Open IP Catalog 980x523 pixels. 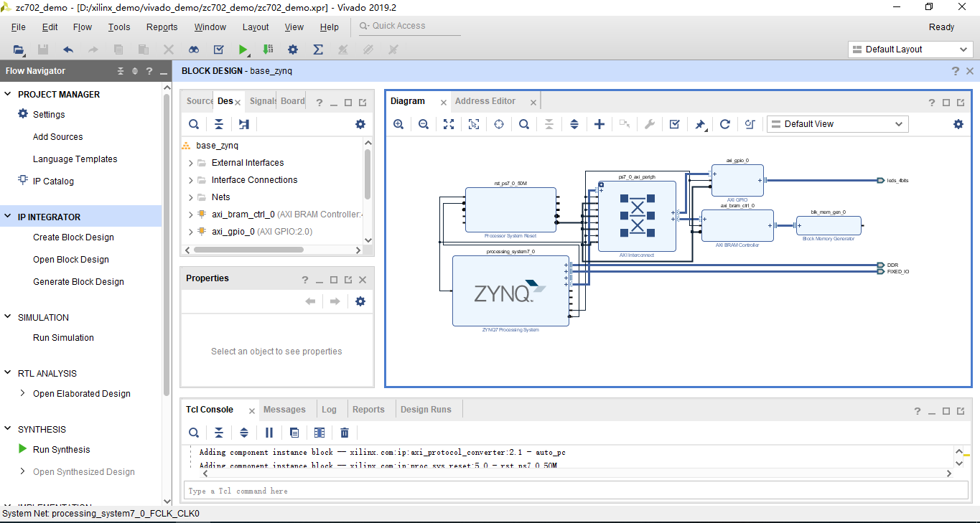53,182
